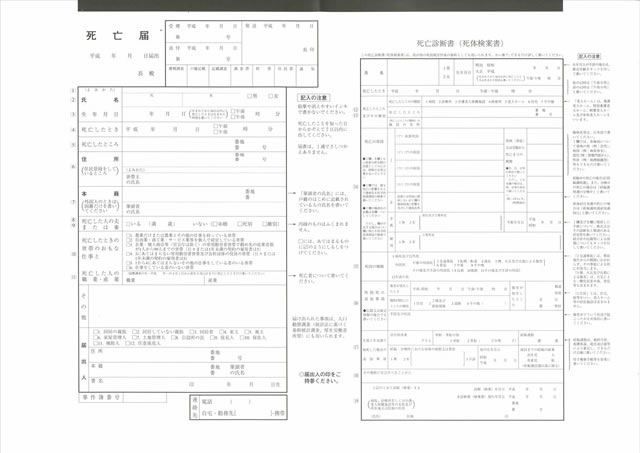
Task: Tick the いる checkbox for 夫または妻
Action: click(128, 224)
